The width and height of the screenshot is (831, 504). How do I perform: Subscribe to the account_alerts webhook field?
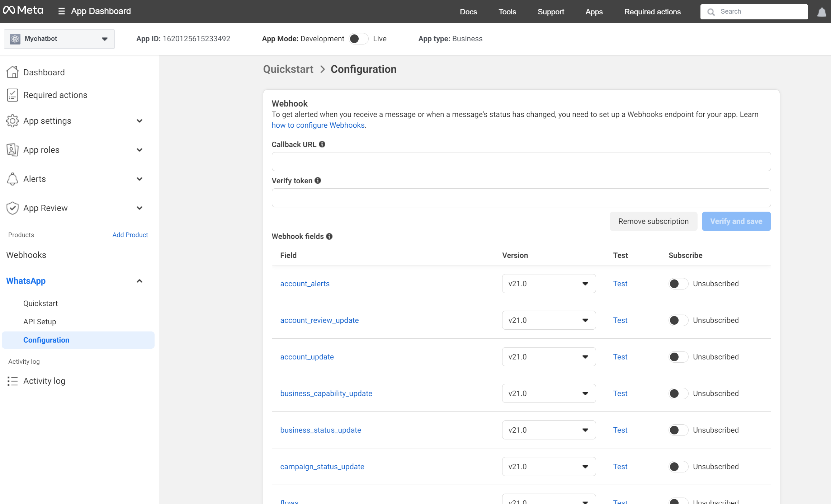tap(678, 284)
